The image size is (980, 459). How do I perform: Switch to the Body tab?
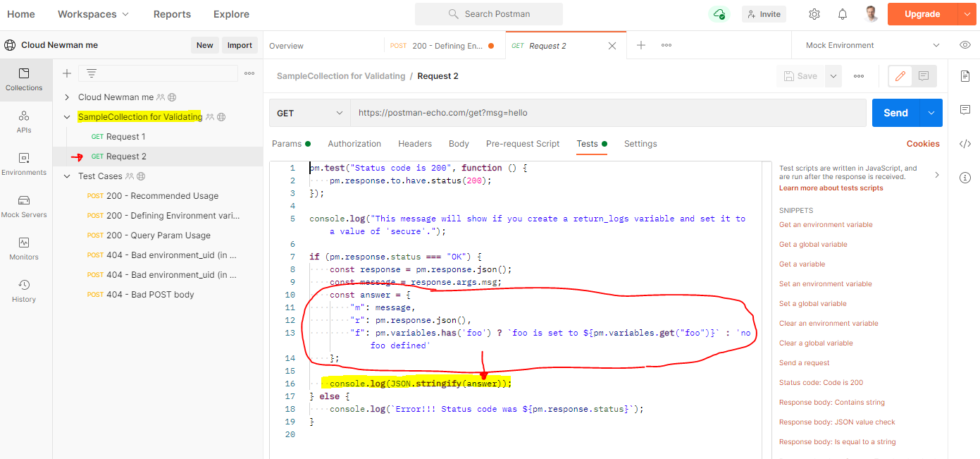point(459,144)
